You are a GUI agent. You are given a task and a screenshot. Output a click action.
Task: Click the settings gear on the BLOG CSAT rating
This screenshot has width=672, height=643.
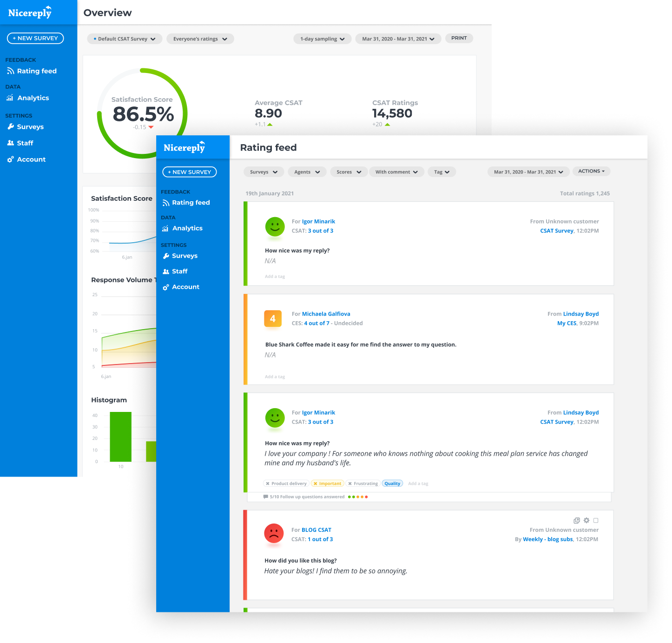pyautogui.click(x=586, y=520)
